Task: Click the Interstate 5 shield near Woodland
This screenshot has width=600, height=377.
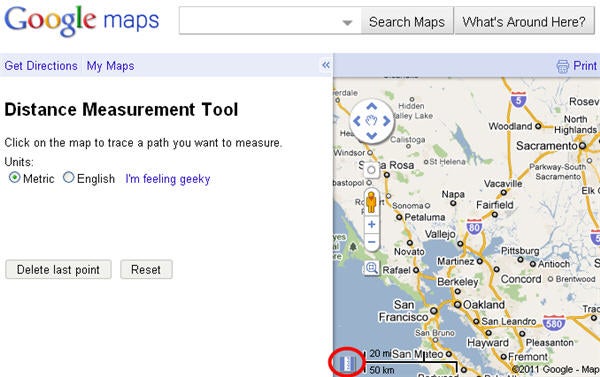Action: 518,100
